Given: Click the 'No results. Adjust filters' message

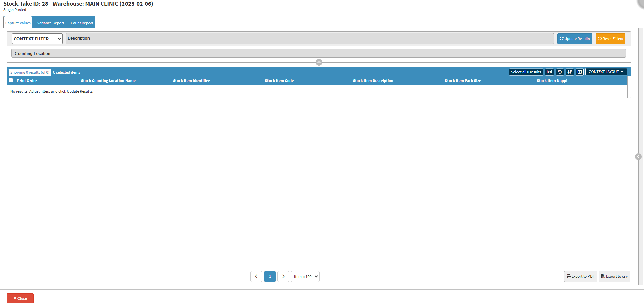Looking at the screenshot, I should click(x=52, y=91).
